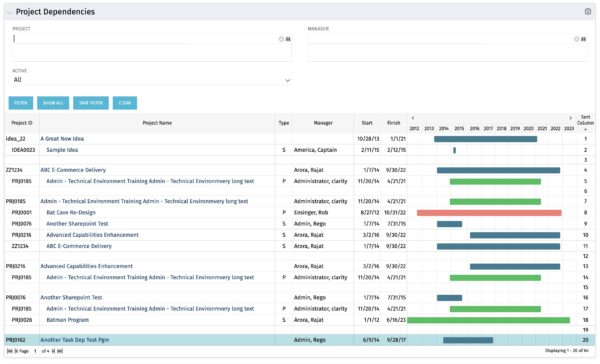Viewport: 600px width, 364px height.
Task: Click the Gantt scroll-left arrow
Action: click(x=412, y=118)
